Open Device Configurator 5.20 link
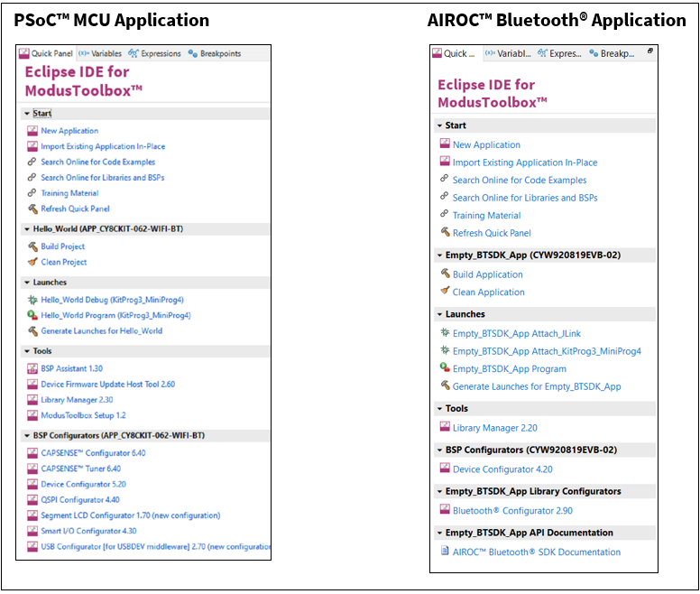Screen dimensions: 700x594 (x=84, y=485)
